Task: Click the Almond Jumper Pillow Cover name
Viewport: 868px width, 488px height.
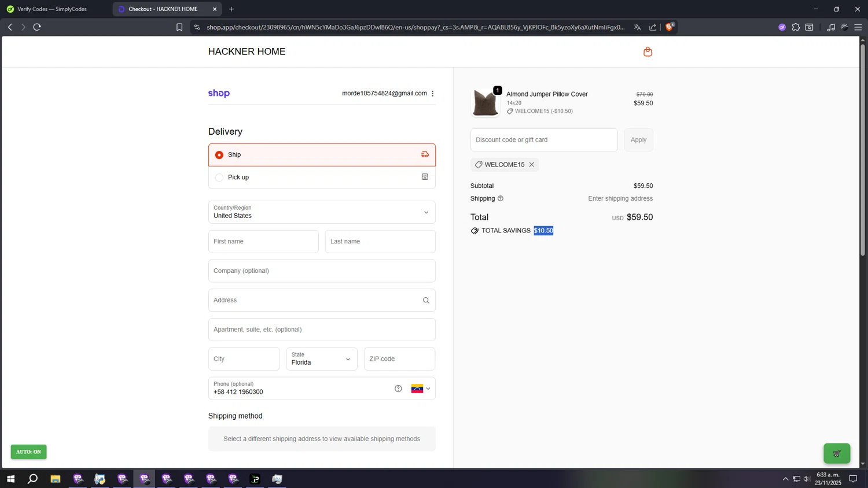Action: [x=547, y=94]
